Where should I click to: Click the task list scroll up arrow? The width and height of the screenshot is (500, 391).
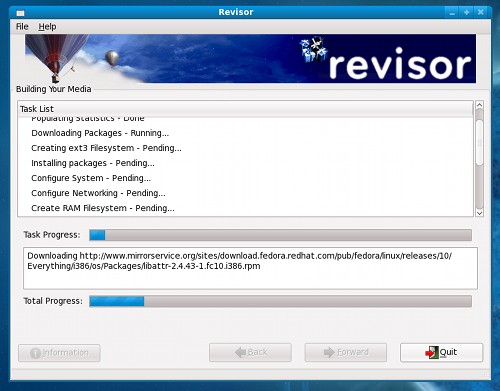coord(479,105)
